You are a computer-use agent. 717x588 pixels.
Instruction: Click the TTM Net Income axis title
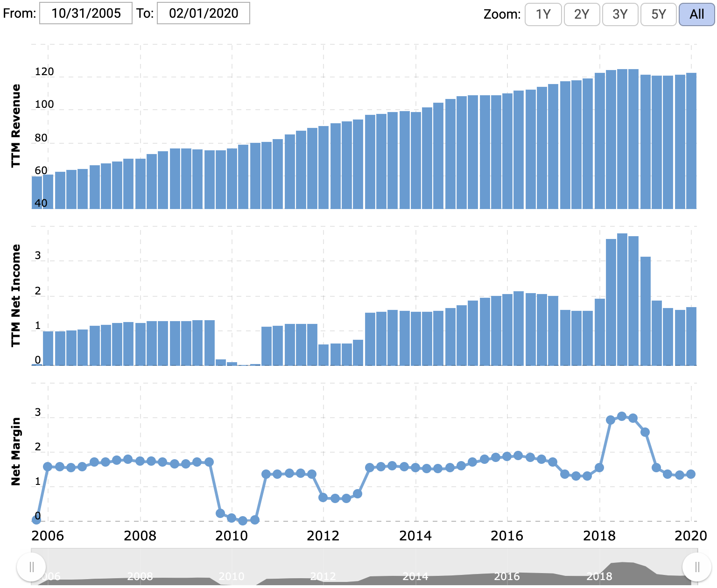point(16,295)
